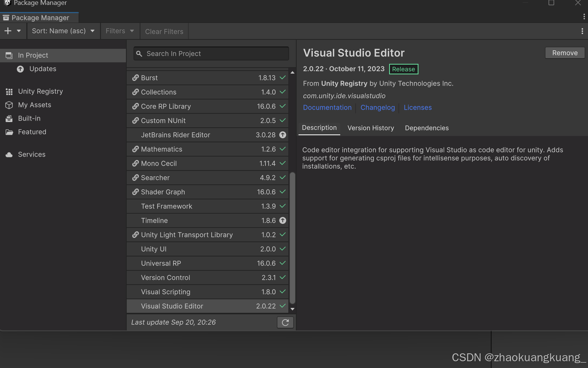Click the link icon beside Custom NUnit
The width and height of the screenshot is (588, 368).
point(135,121)
